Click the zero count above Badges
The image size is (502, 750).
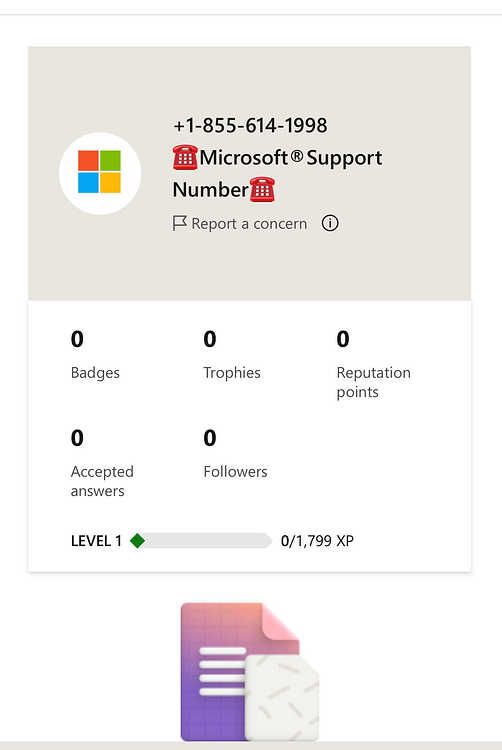point(77,339)
